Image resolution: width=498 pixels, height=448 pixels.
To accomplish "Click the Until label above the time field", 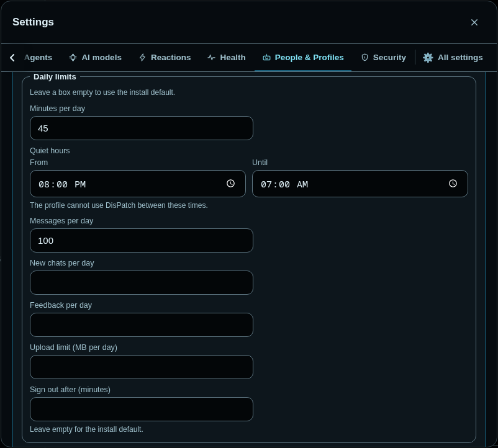I will click(260, 163).
